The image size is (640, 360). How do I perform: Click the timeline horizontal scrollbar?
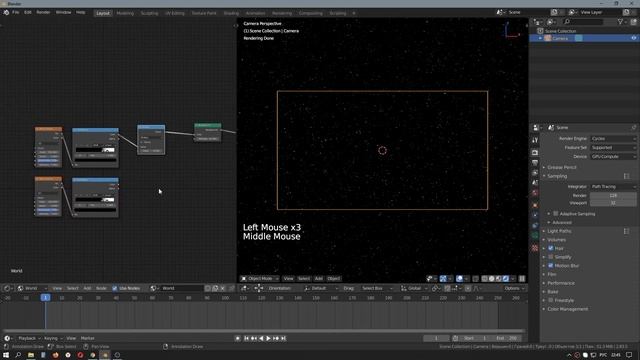(264, 331)
